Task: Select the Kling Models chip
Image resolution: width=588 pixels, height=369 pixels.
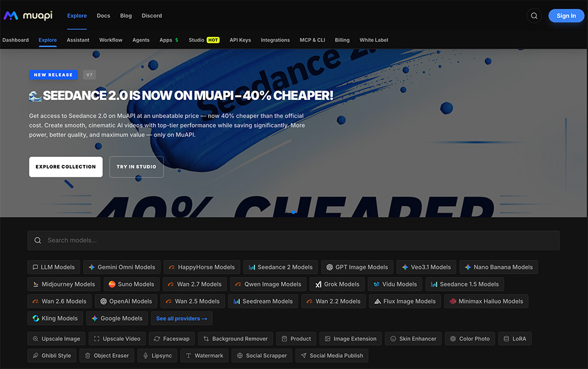Action: (55, 318)
